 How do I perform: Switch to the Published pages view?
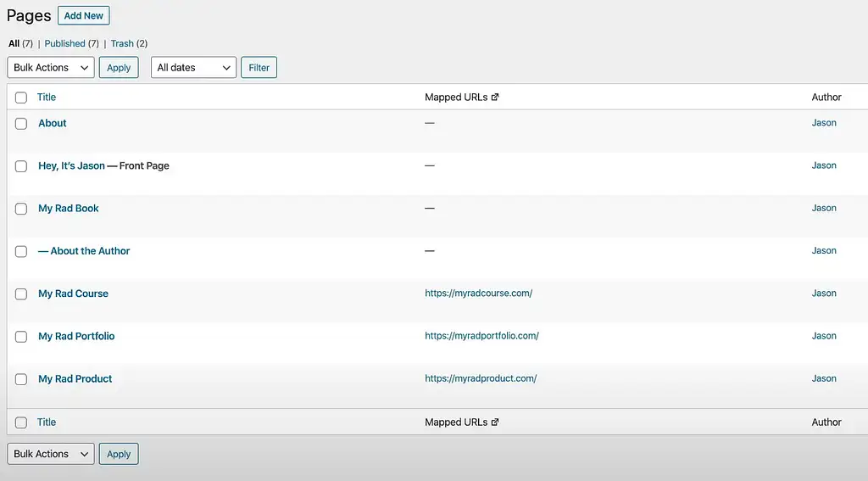click(64, 43)
